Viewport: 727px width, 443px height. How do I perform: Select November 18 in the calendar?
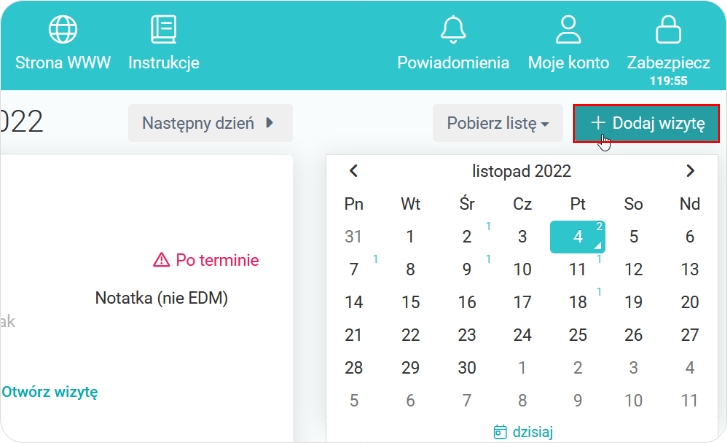tap(578, 302)
